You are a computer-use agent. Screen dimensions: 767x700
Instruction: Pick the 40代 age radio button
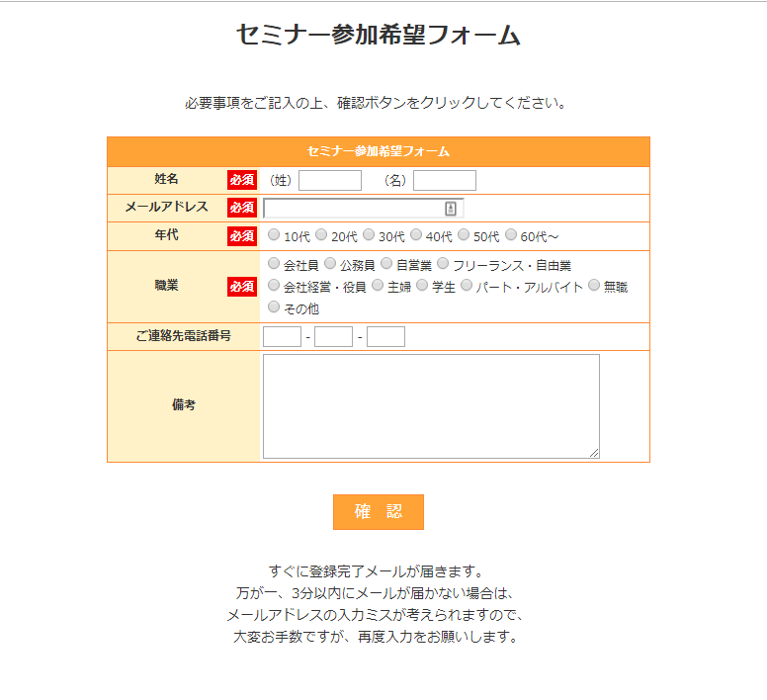click(416, 235)
